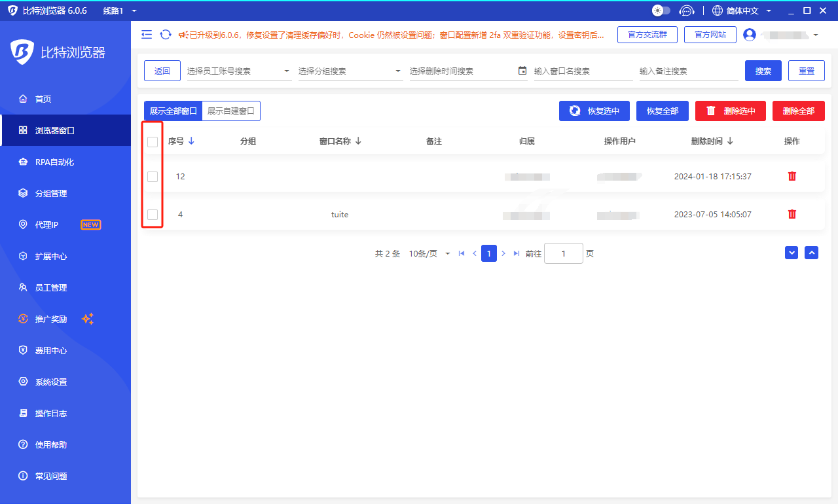
Task: Open 系统设置 in the sidebar
Action: coord(65,382)
